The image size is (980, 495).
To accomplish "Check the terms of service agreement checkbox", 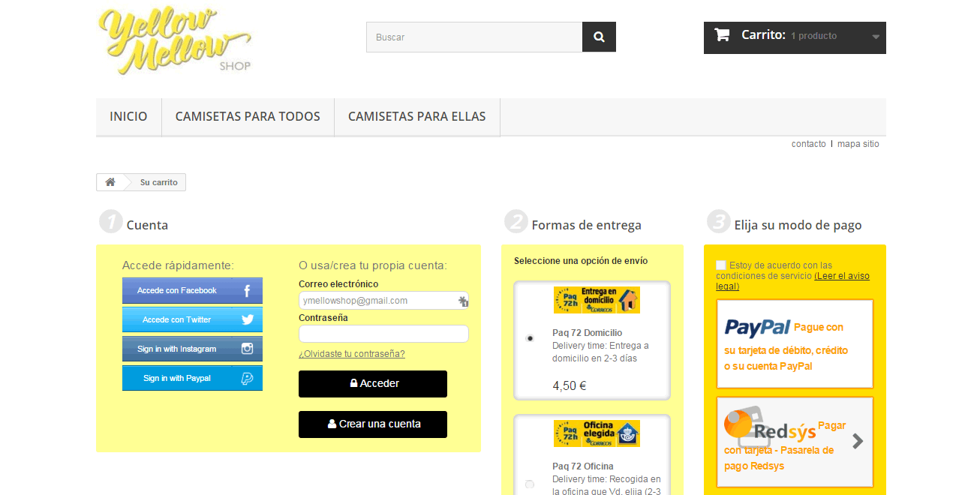I will pos(721,265).
